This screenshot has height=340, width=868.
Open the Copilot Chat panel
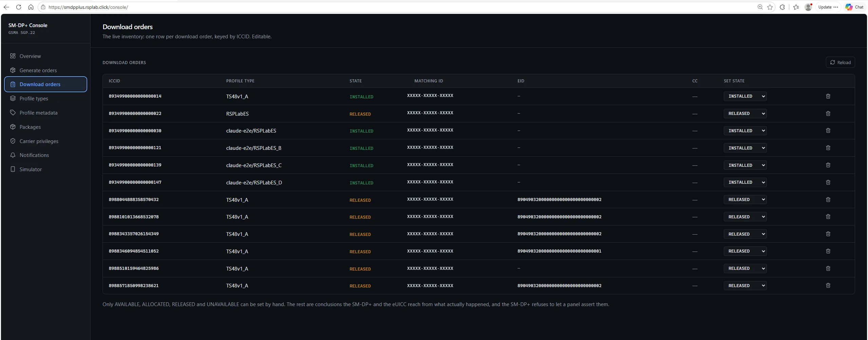click(x=854, y=7)
